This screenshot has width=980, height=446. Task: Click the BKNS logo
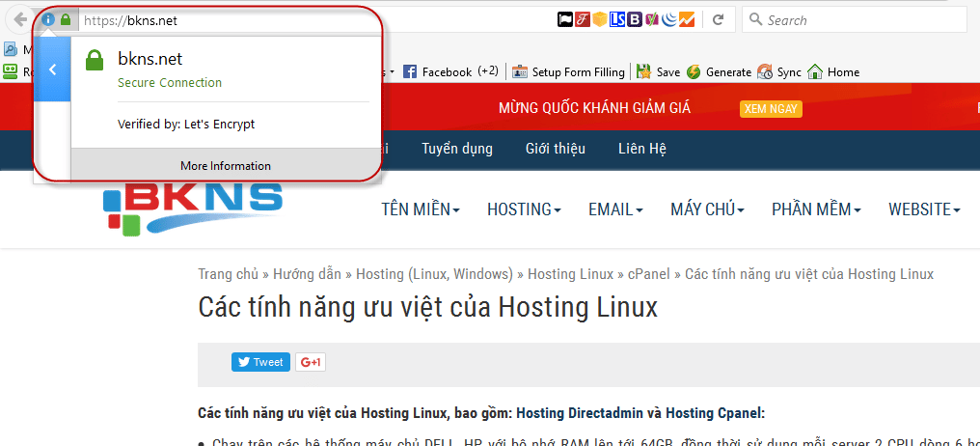pos(193,209)
